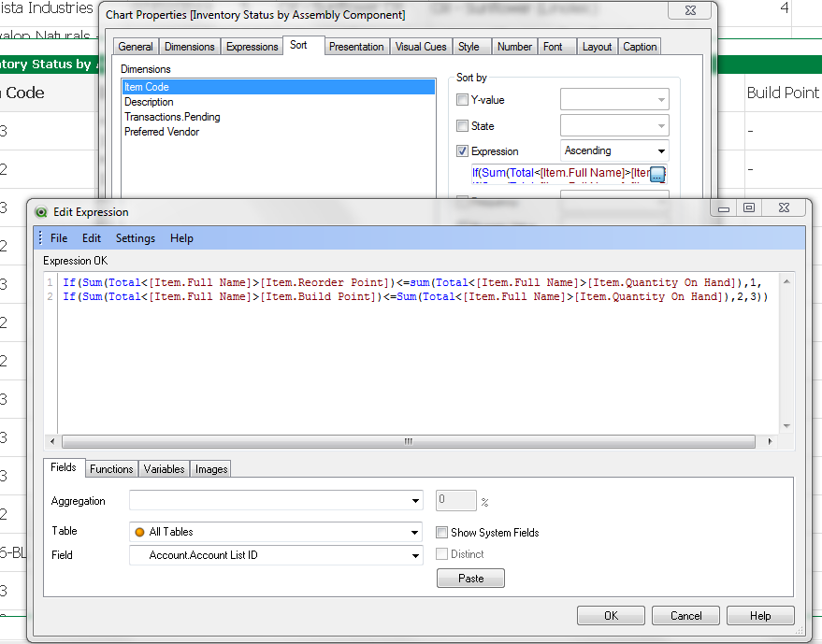Screen dimensions: 822x644
Task: Switch to the Presentation tab
Action: tap(356, 47)
